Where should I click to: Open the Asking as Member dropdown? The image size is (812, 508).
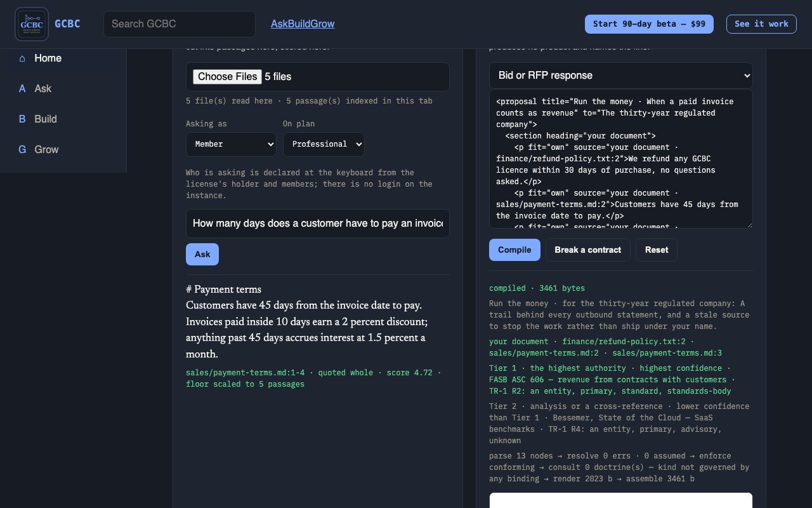[x=231, y=144]
